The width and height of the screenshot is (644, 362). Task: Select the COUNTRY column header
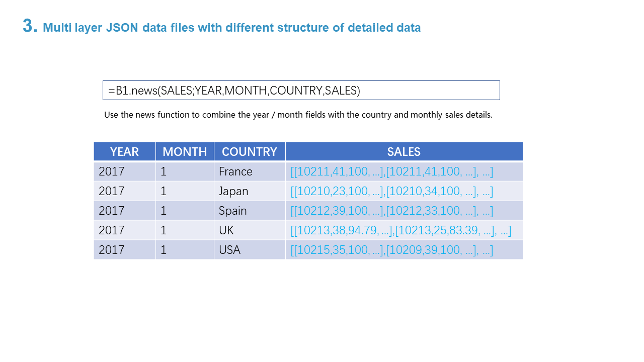(x=249, y=152)
